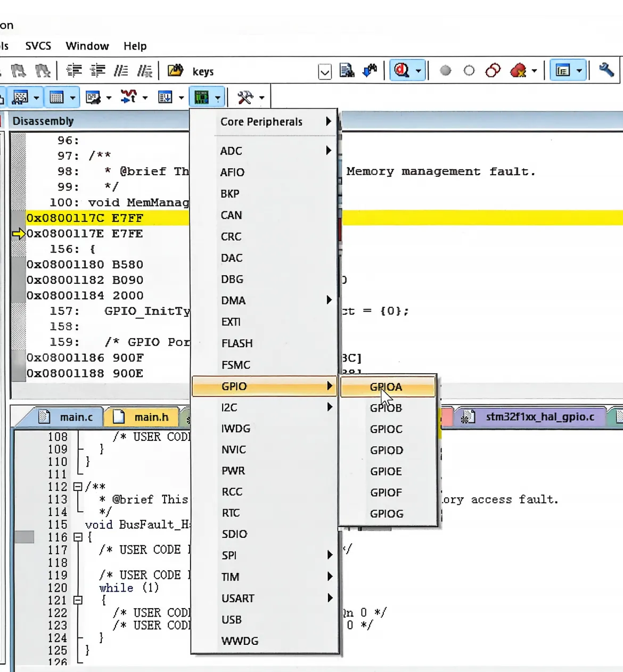Select GPIOA from the GPIO submenu
623x672 pixels.
click(x=386, y=387)
